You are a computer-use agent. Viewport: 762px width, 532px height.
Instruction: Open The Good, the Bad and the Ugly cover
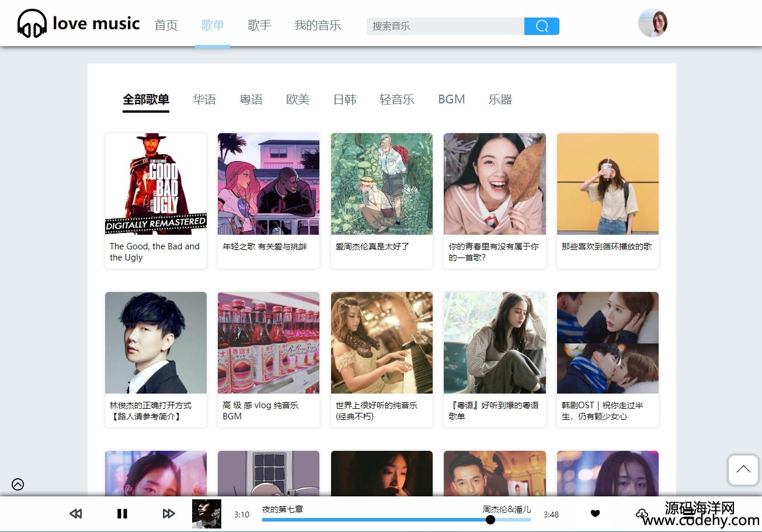[x=156, y=184]
